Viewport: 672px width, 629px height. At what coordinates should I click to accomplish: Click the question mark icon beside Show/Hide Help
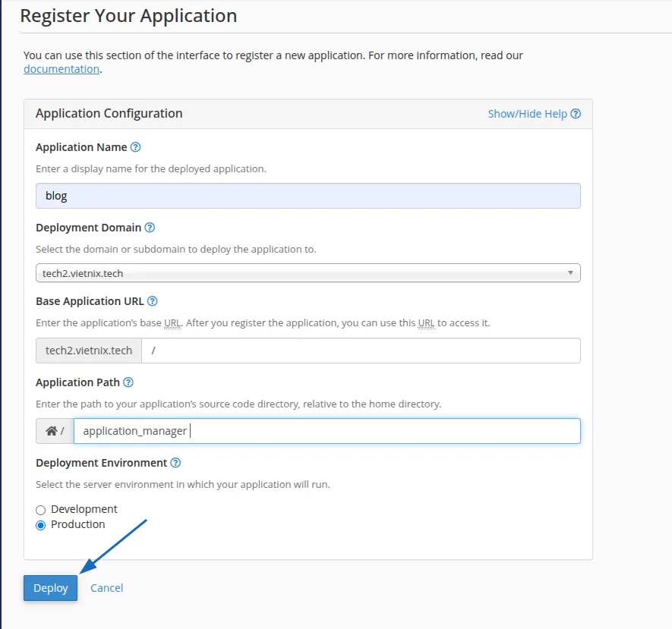(576, 114)
